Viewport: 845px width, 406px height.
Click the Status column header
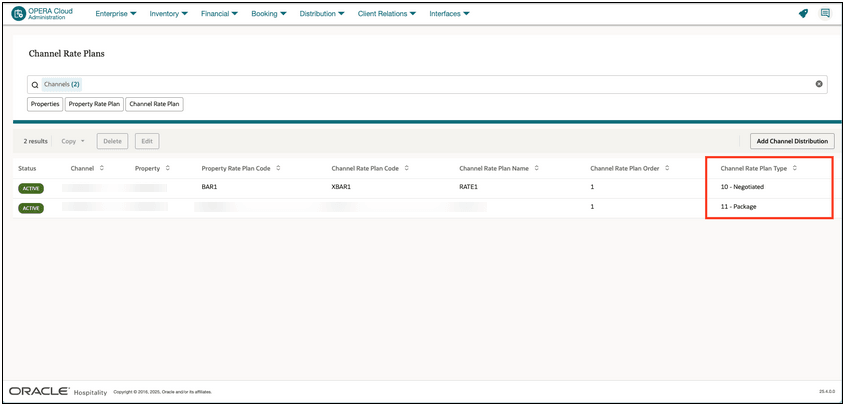click(27, 169)
